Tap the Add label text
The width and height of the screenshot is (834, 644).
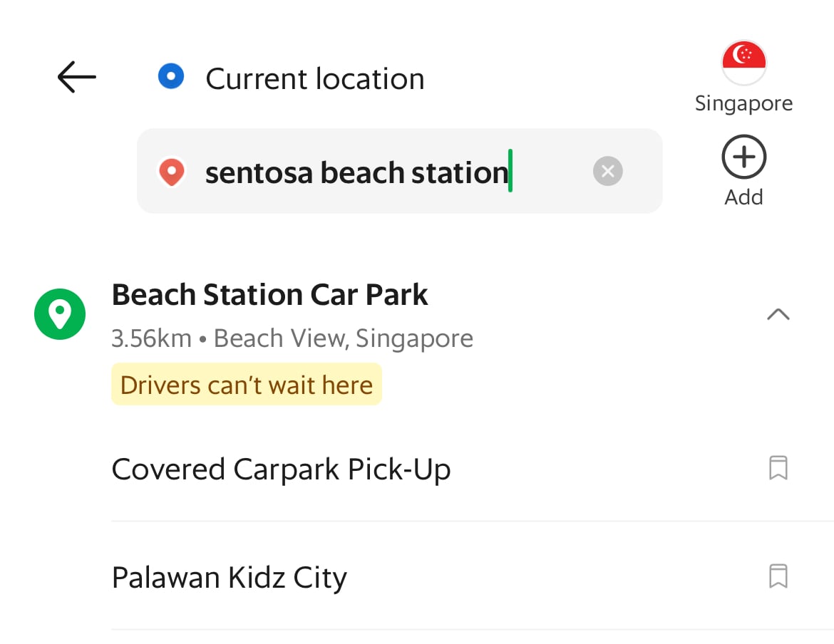743,197
